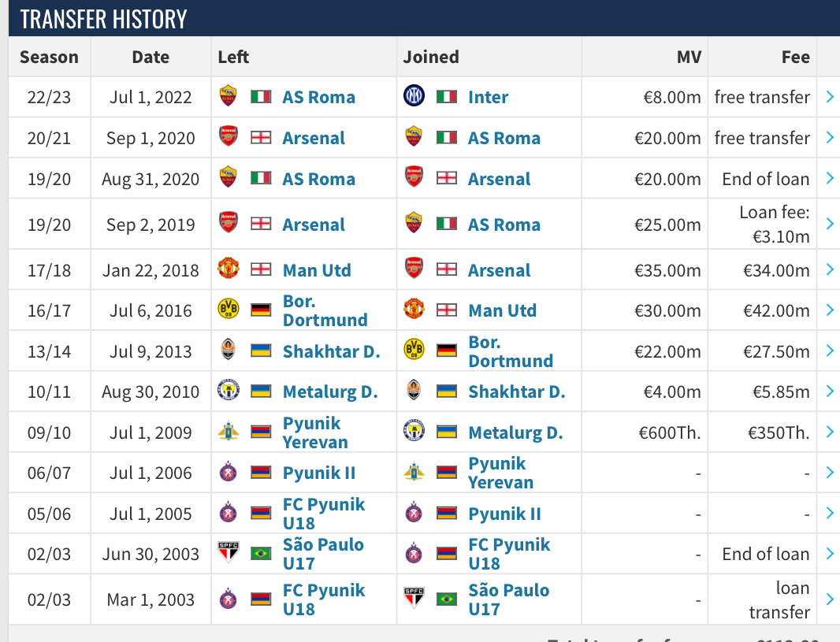Image resolution: width=840 pixels, height=642 pixels.
Task: Open Man Utd link in Left column
Action: (x=317, y=270)
